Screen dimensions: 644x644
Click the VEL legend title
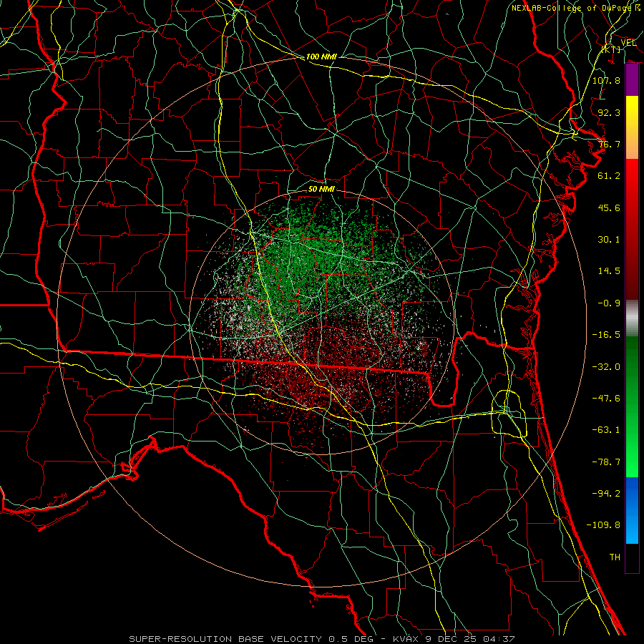(628, 42)
